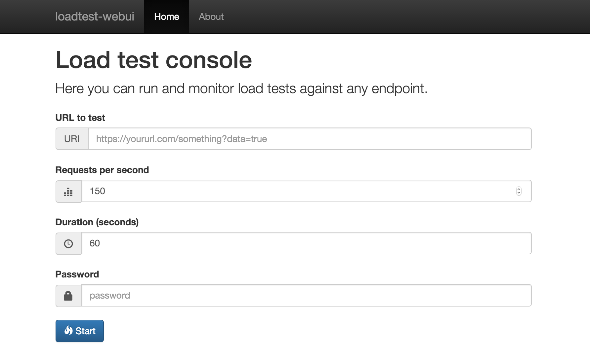Image resolution: width=590 pixels, height=364 pixels.
Task: Start the load test
Action: tap(80, 331)
